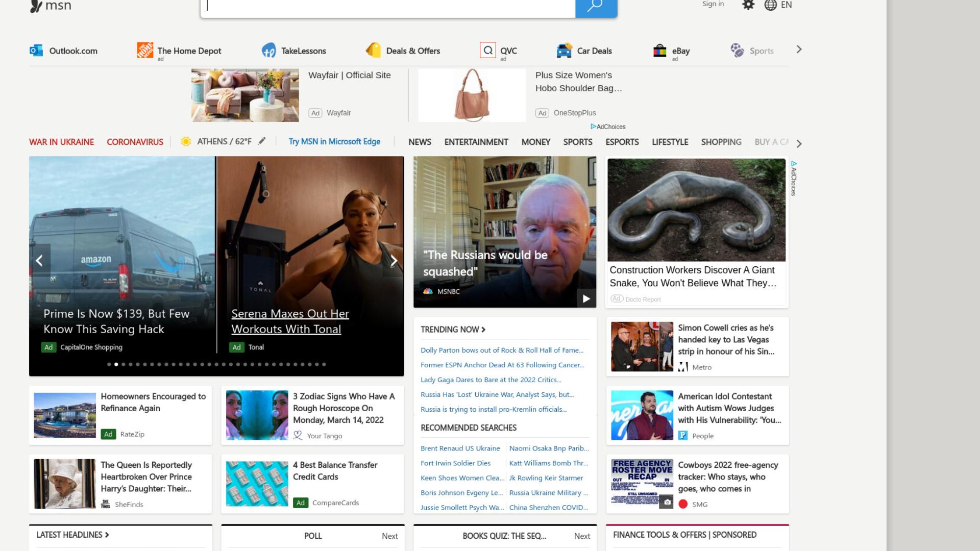Play the MSNBC video
The width and height of the screenshot is (980, 551).
point(586,298)
